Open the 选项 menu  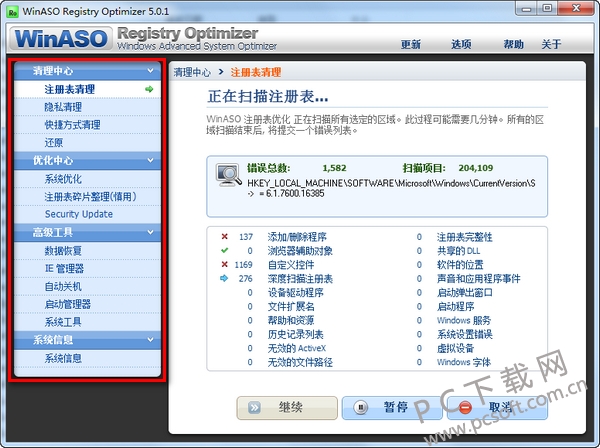(x=461, y=44)
